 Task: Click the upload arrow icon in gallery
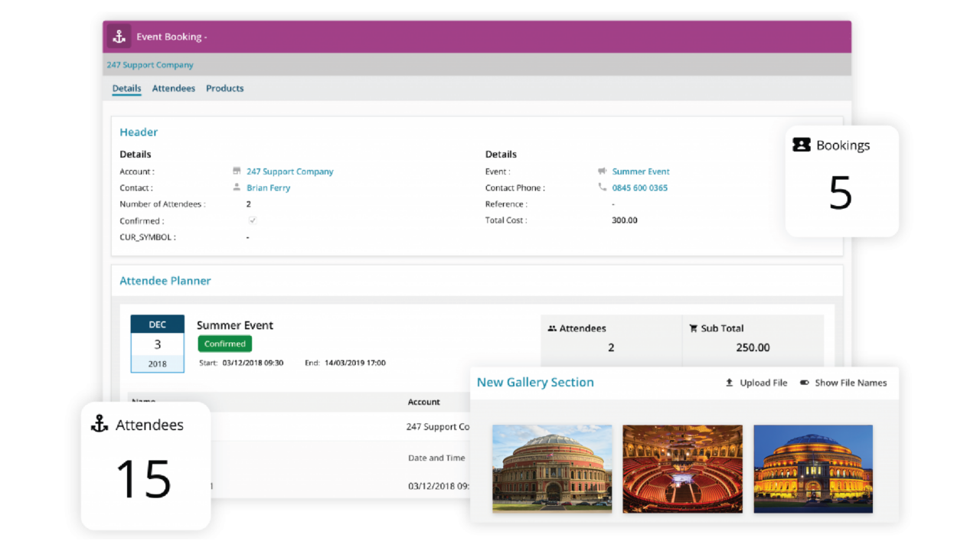pyautogui.click(x=730, y=383)
